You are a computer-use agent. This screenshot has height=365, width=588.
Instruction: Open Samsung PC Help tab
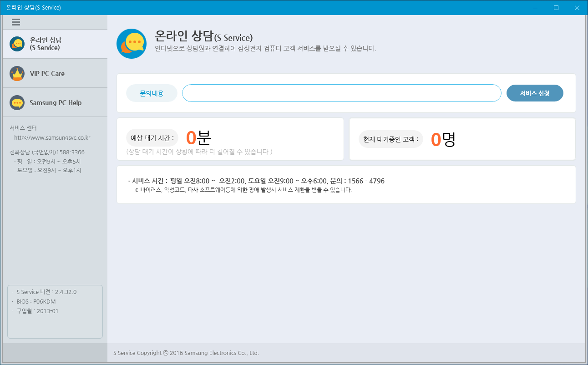point(55,102)
